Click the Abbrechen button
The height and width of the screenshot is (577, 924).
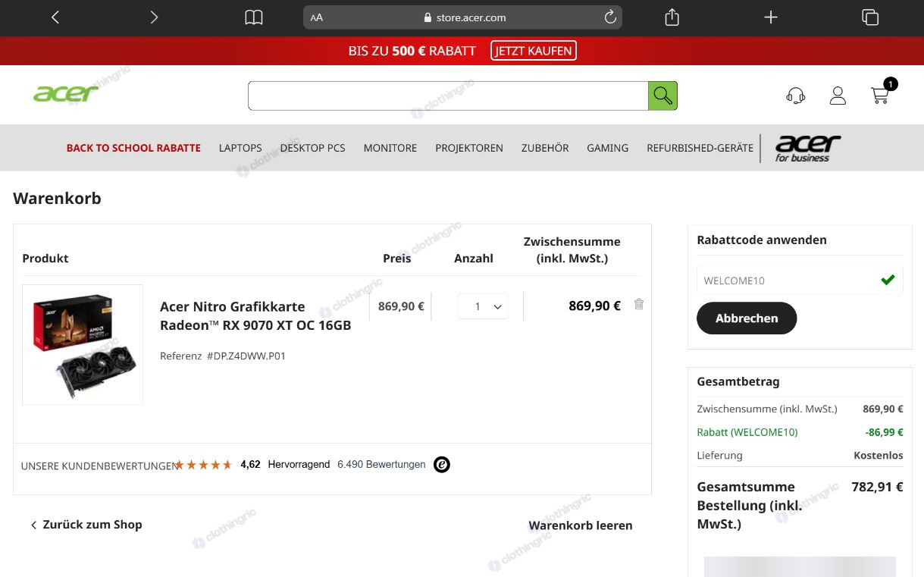747,318
